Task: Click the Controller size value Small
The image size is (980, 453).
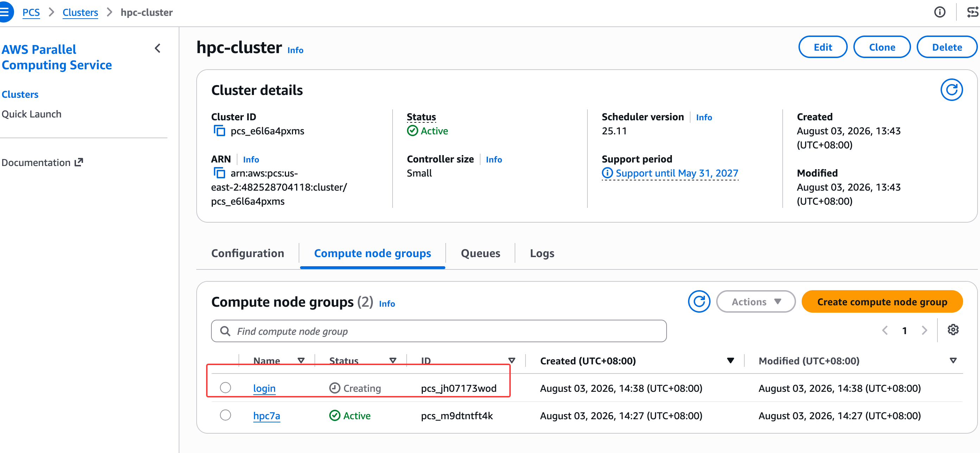Action: [x=419, y=173]
